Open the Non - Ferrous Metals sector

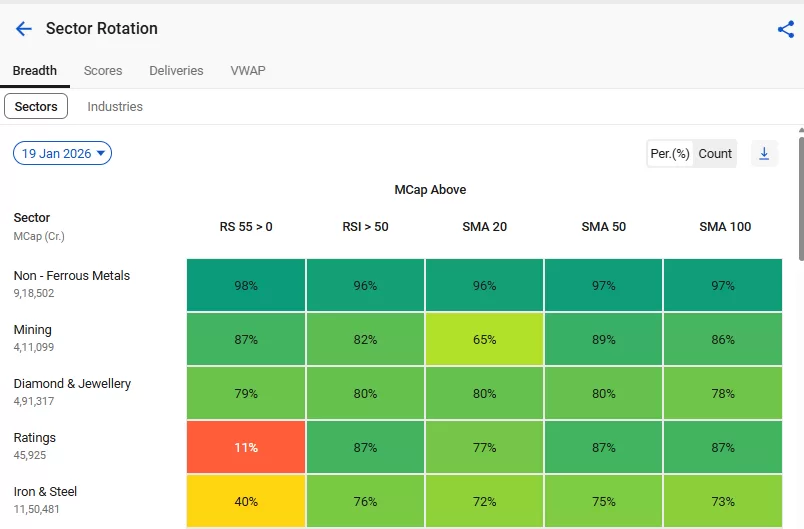(x=72, y=276)
